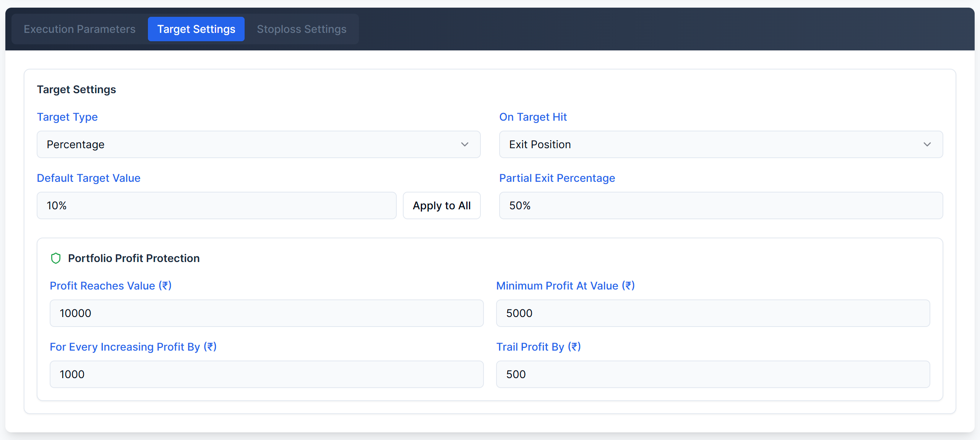The height and width of the screenshot is (440, 980).
Task: Click the On Target Hit label
Action: click(x=533, y=117)
